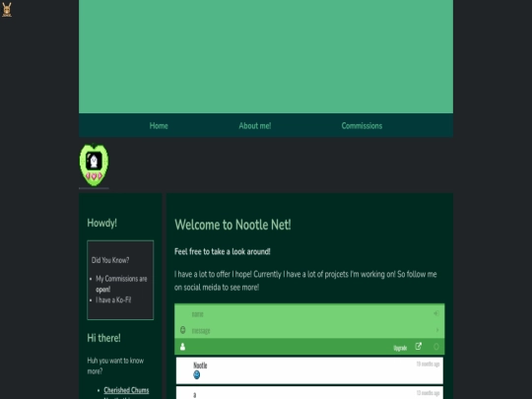Go to the About me! page
Image resolution: width=532 pixels, height=399 pixels.
click(255, 126)
